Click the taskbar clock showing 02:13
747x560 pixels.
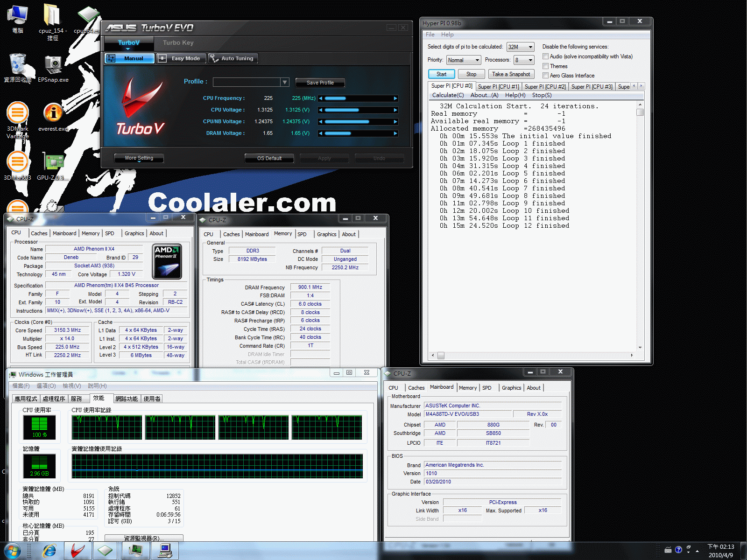pos(721,551)
